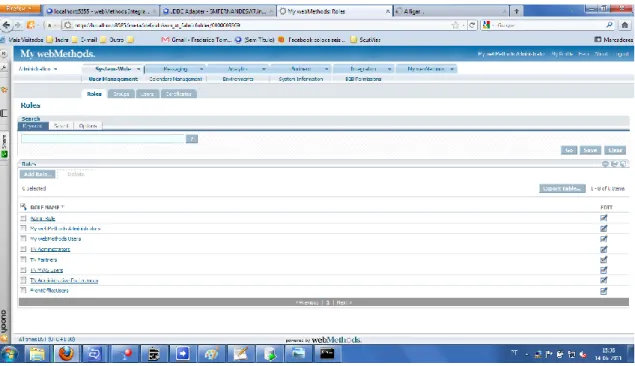The image size is (635, 366).
Task: Click the keyword search input field
Action: [x=103, y=139]
